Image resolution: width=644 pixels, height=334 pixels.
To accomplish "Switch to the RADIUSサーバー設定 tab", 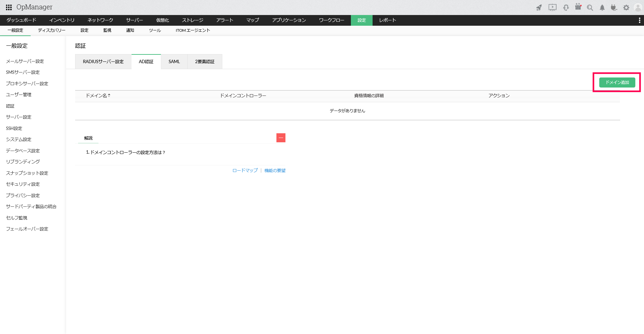I will [103, 62].
